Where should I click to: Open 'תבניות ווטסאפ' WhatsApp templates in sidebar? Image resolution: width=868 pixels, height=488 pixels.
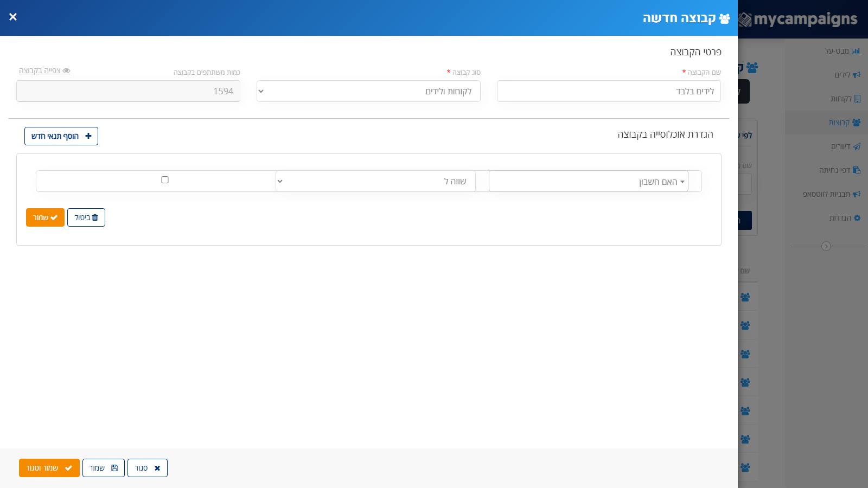pos(831,194)
